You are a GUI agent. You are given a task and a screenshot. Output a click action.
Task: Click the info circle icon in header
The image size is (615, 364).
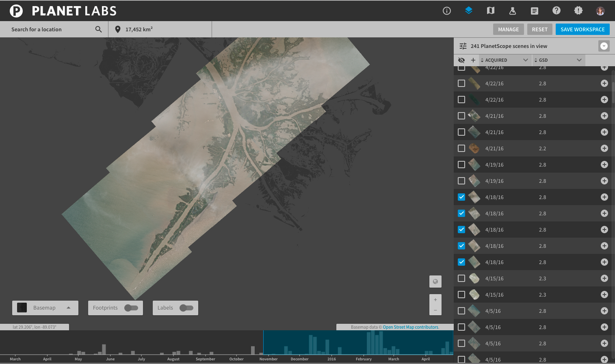(x=447, y=11)
